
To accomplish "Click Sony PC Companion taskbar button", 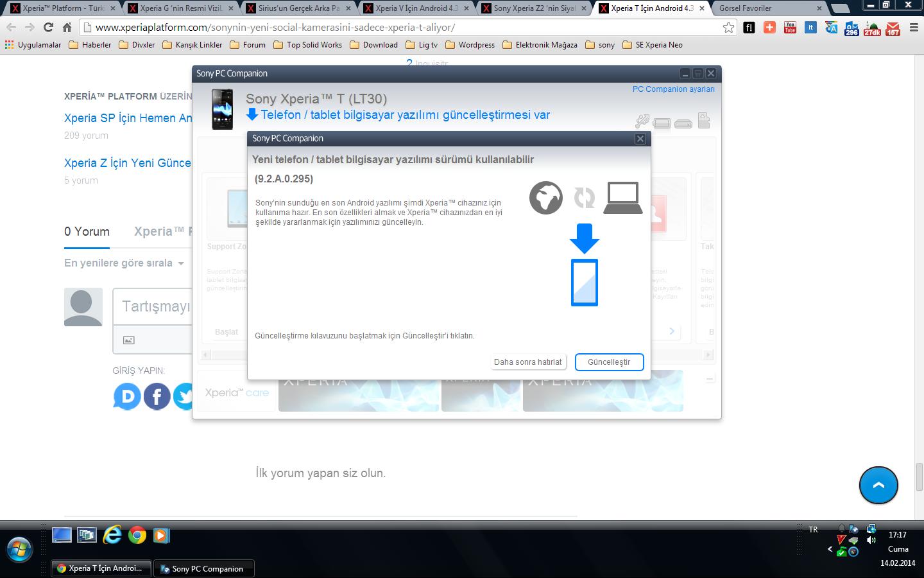I will 204,568.
